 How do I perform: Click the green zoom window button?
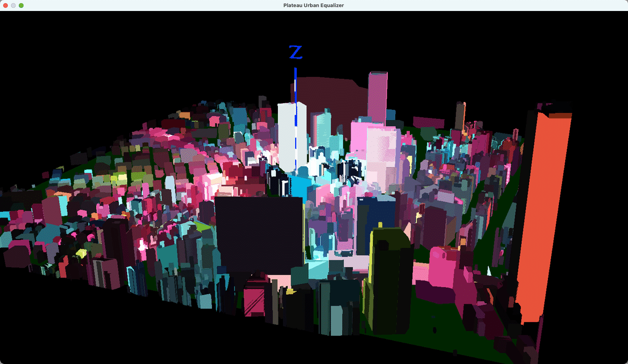tap(21, 5)
